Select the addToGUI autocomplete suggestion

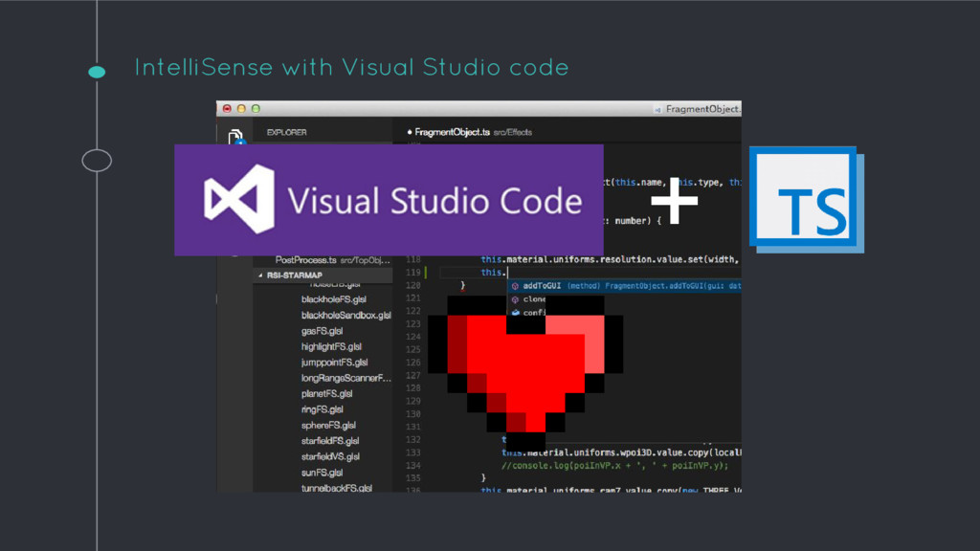(624, 286)
